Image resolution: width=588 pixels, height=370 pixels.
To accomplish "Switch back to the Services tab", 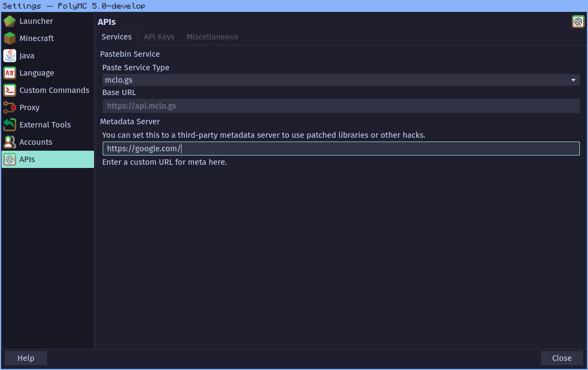I will (x=117, y=37).
